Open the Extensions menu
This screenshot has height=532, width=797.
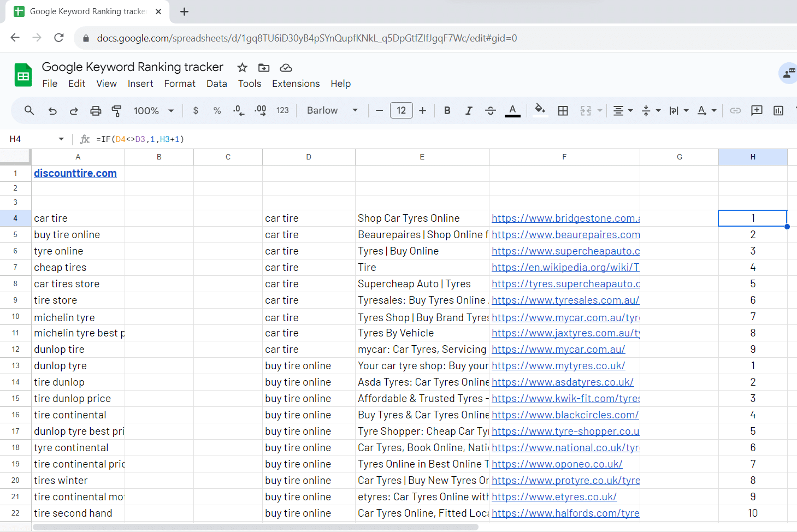click(x=296, y=84)
